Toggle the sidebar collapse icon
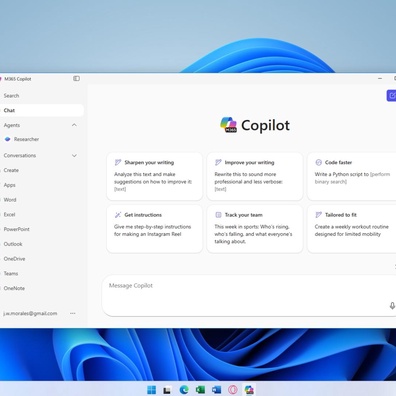 pos(76,79)
